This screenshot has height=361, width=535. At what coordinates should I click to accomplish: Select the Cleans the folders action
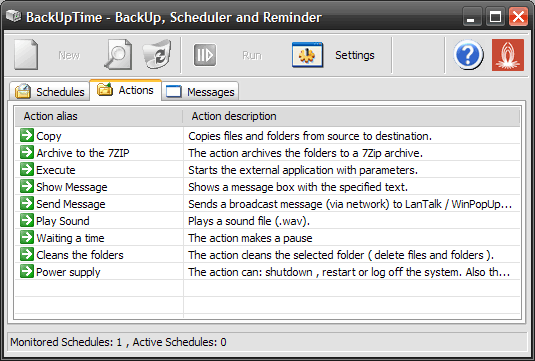tap(268, 255)
